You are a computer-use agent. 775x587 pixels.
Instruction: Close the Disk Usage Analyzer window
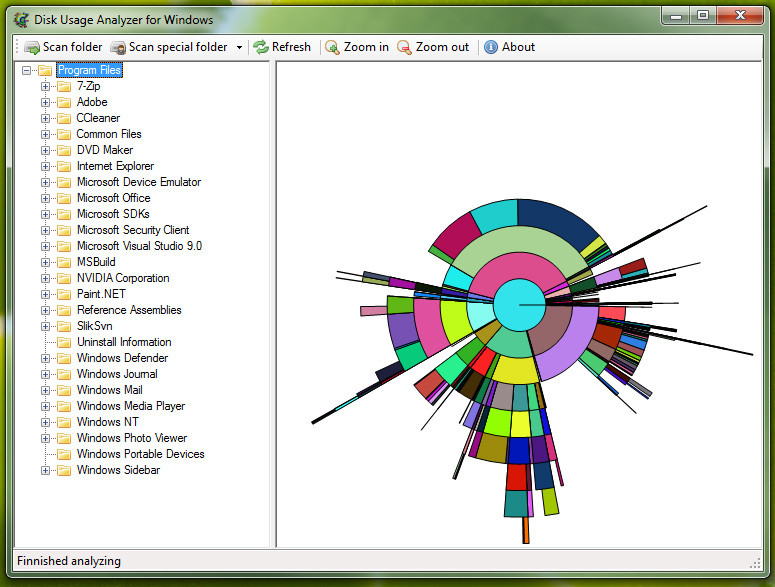coord(740,16)
